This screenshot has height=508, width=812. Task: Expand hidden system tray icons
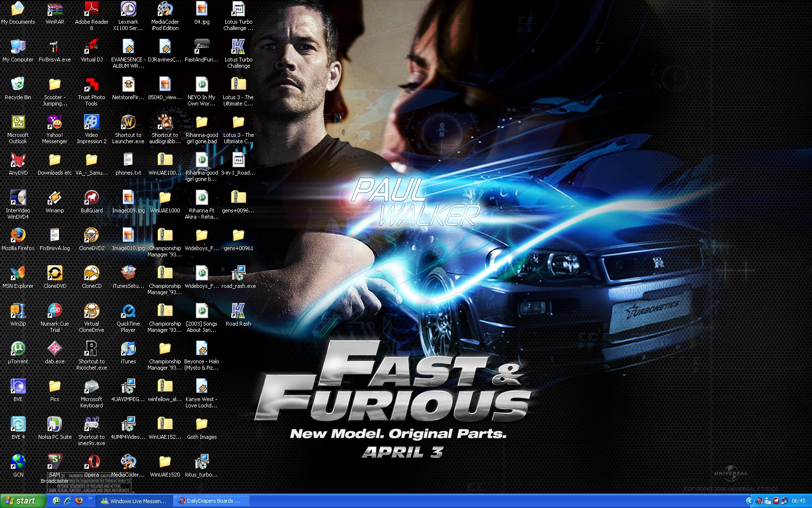750,501
